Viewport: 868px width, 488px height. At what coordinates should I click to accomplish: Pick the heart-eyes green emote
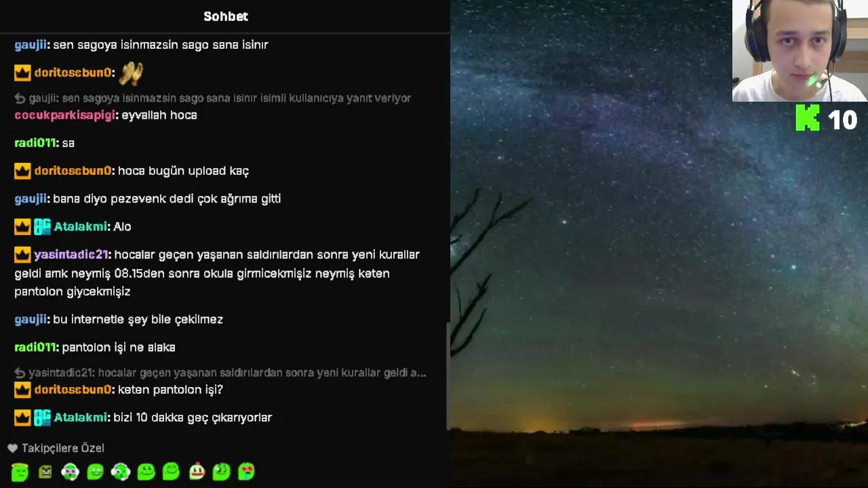click(246, 471)
